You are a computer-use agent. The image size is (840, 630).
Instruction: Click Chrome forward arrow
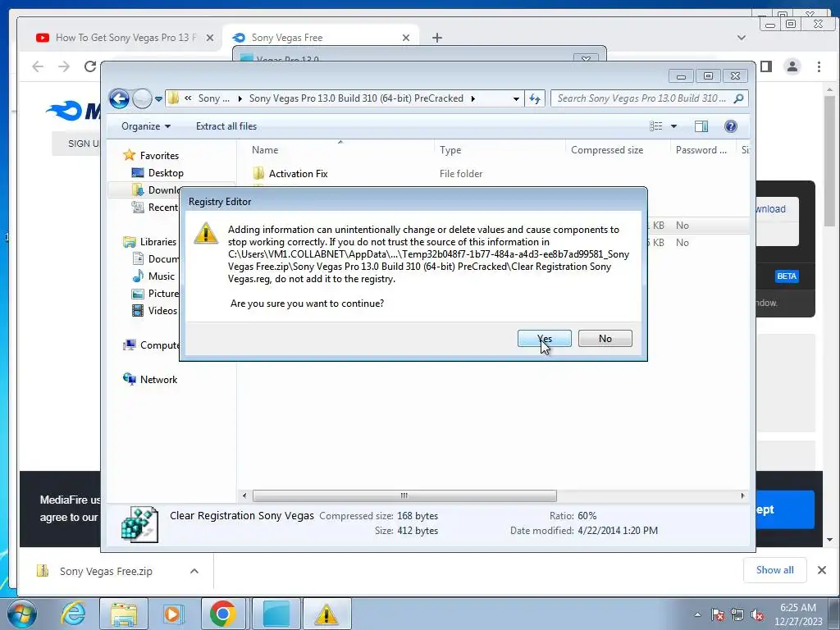pos(64,66)
